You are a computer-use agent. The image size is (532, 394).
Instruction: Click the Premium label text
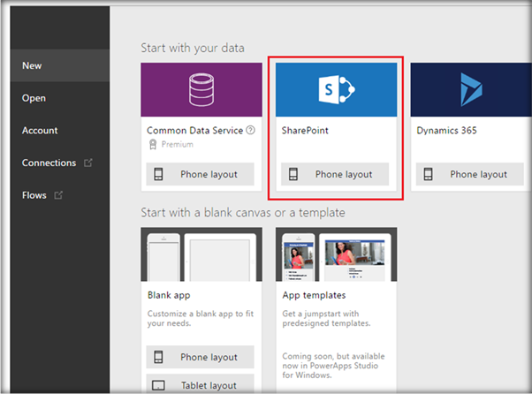tap(178, 145)
